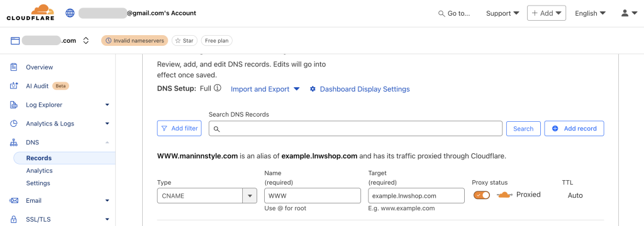Click the globe icon beside the account name
The height and width of the screenshot is (226, 644).
[70, 13]
